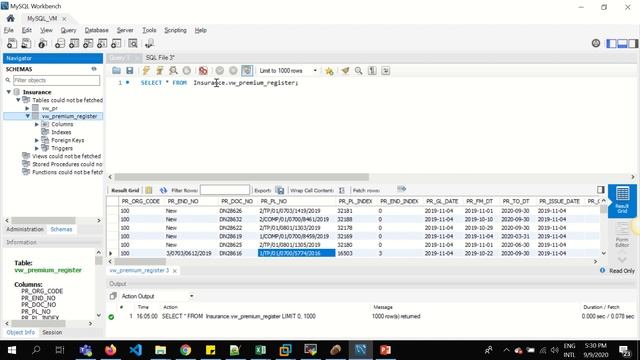640x360 pixels.
Task: Open Excel from the taskbar
Action: point(260,350)
